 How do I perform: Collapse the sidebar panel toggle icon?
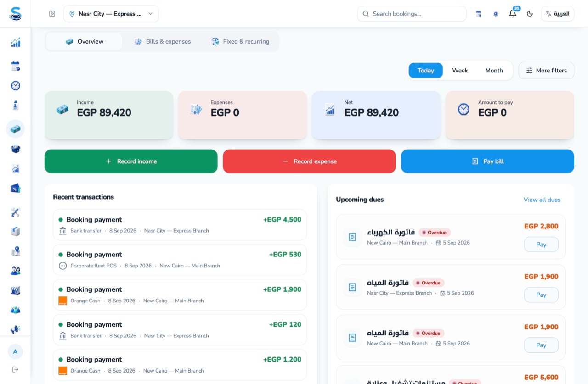point(52,14)
